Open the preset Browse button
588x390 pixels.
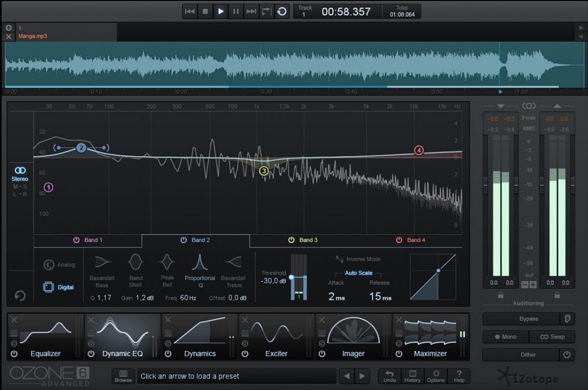[x=123, y=376]
